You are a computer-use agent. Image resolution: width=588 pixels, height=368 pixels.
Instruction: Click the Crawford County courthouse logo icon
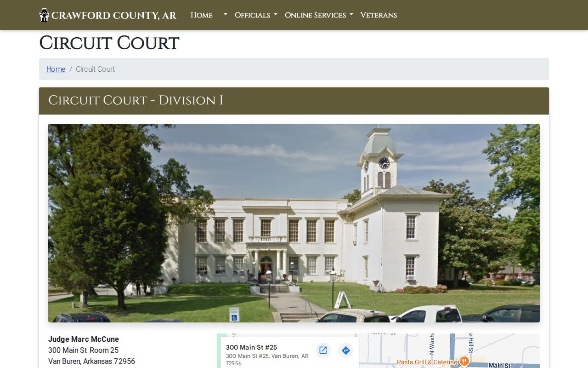point(44,15)
